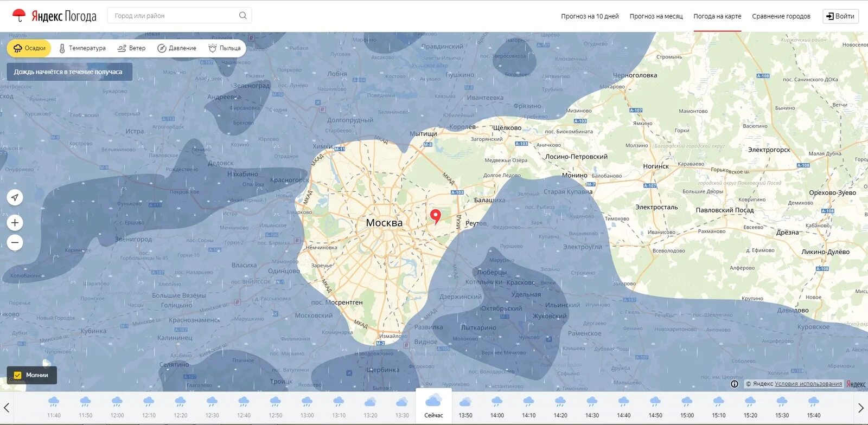Select the 11:40 time slot
The height and width of the screenshot is (425, 868).
point(54,408)
